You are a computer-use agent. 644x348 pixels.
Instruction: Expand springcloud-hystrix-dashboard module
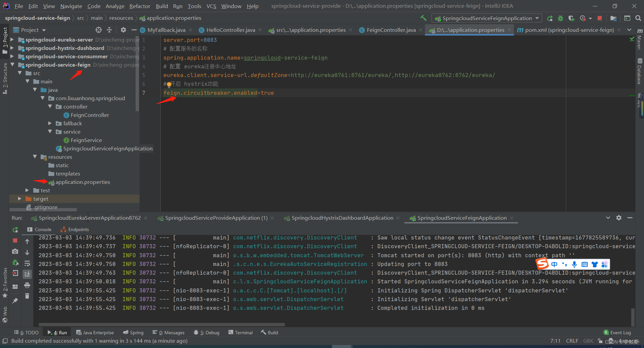[x=12, y=48]
